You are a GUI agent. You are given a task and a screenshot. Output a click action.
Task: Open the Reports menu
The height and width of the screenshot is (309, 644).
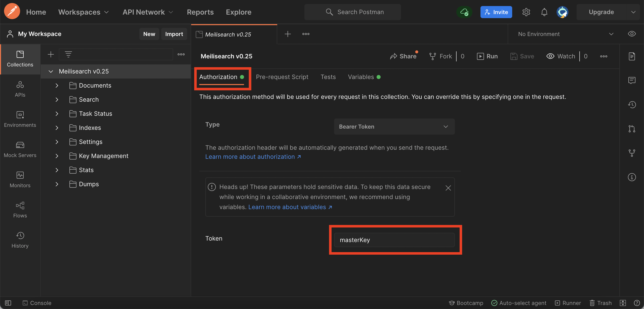[x=200, y=12]
